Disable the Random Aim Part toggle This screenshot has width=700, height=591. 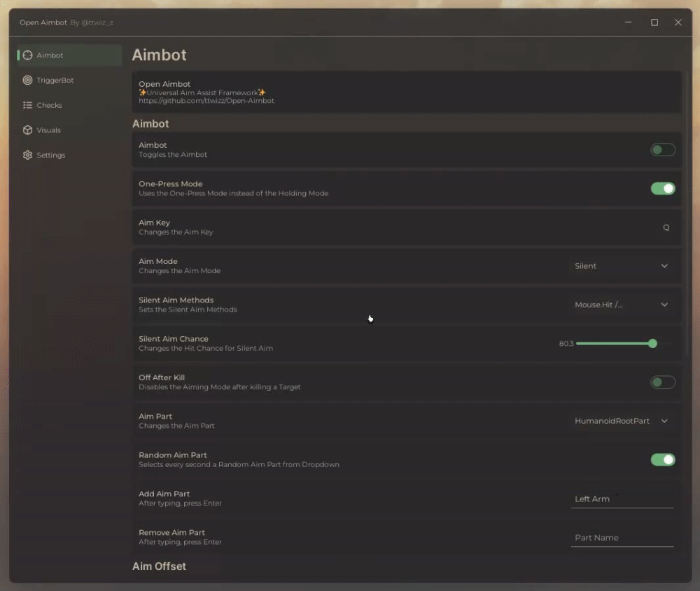[x=662, y=459]
